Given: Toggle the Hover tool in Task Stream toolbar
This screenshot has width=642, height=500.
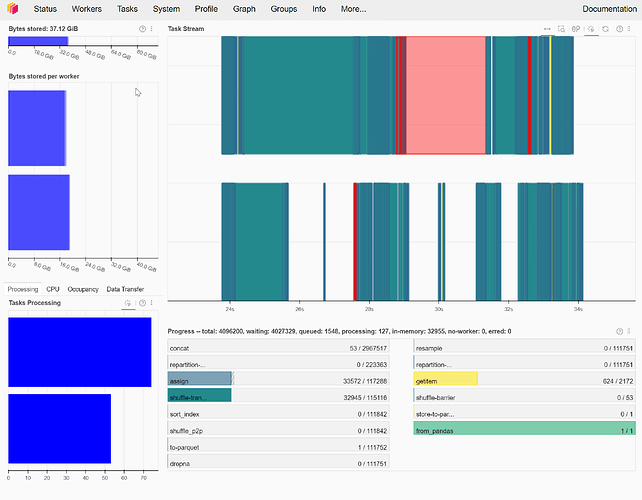Looking at the screenshot, I should [591, 29].
